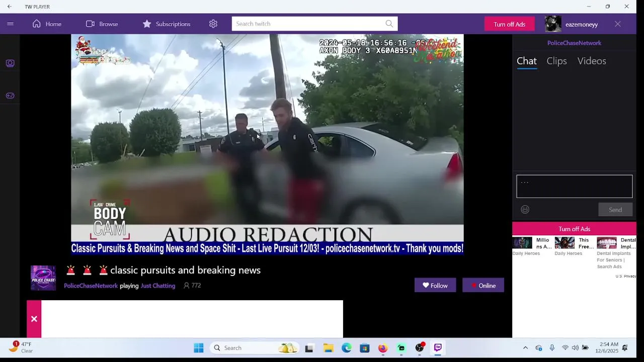
Task: Open the Browse section
Action: pyautogui.click(x=102, y=24)
